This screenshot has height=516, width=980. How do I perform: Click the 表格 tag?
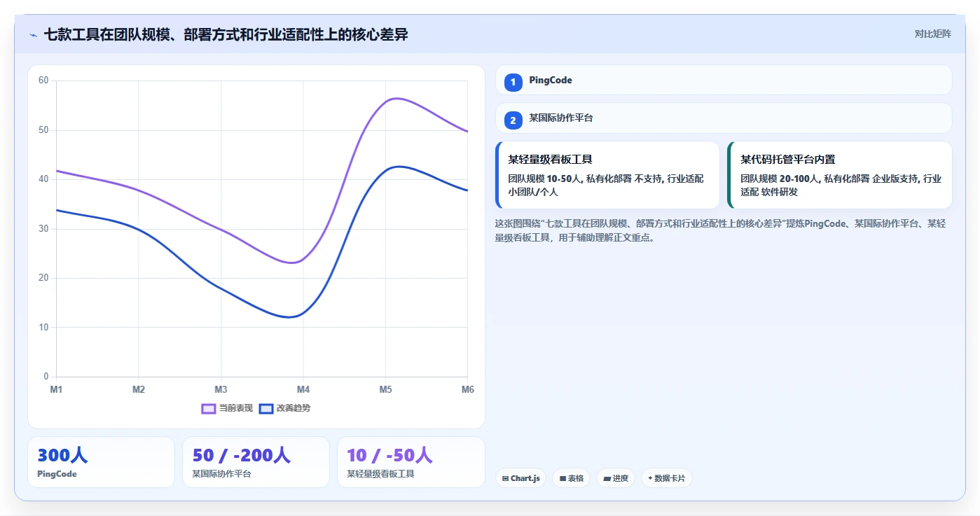pyautogui.click(x=572, y=478)
